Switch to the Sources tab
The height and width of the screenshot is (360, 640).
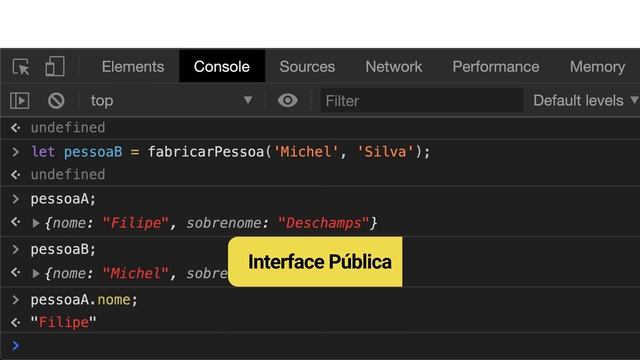tap(307, 67)
